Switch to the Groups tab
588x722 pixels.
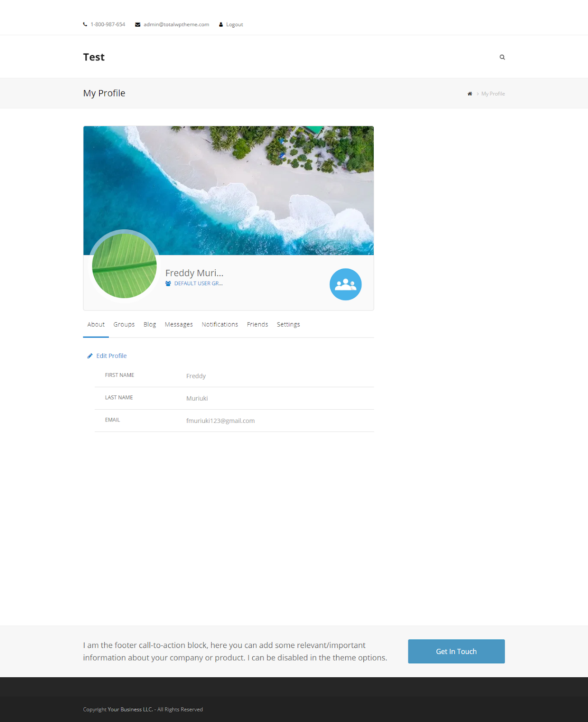pos(124,324)
